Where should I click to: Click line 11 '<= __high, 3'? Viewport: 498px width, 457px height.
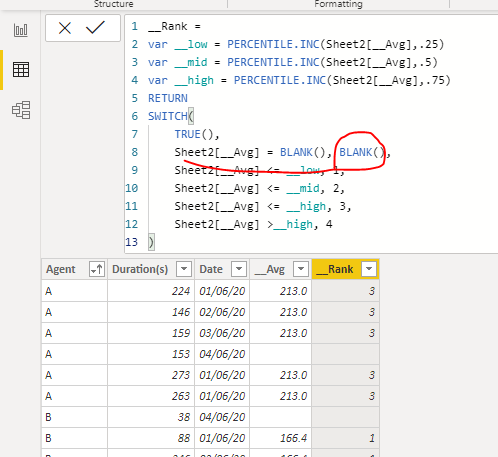309,206
